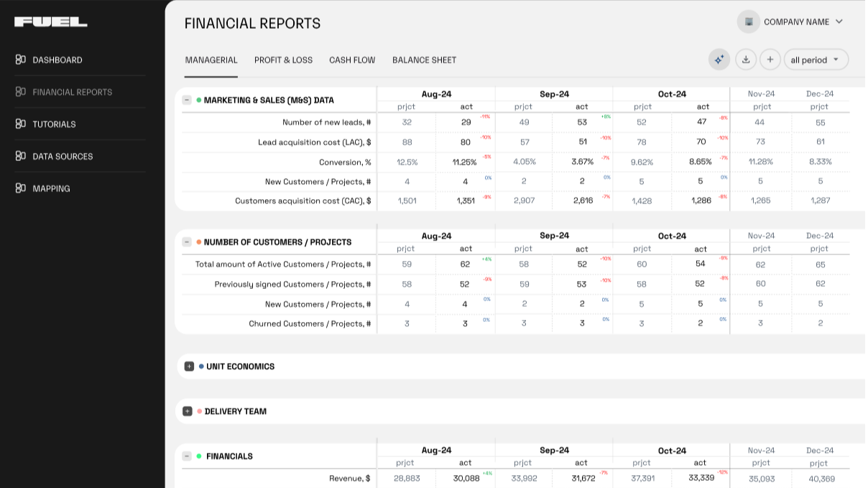Screen dimensions: 868x488
Task: Click the FUEL logo
Action: [x=51, y=22]
